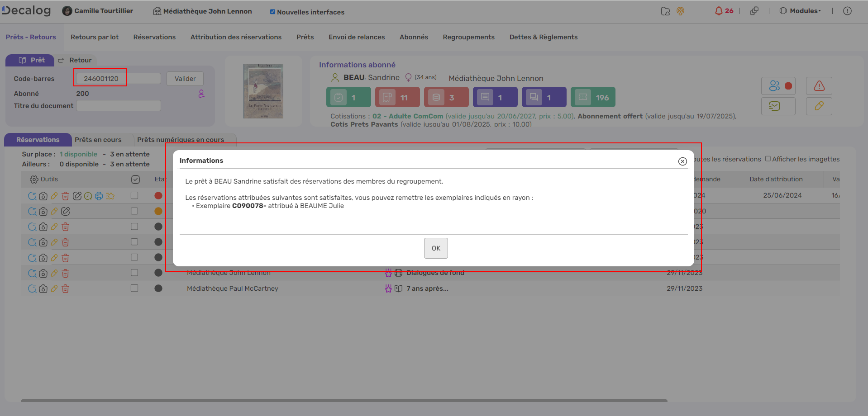
Task: Open the Outils settings gear icon
Action: pyautogui.click(x=33, y=179)
